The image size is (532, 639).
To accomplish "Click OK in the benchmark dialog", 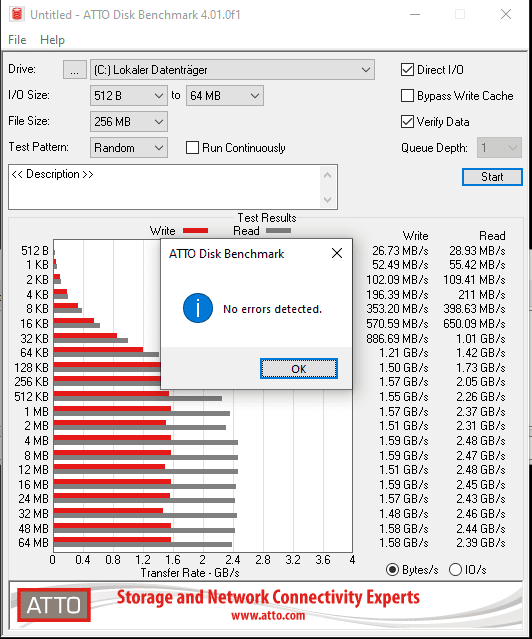I will click(299, 369).
